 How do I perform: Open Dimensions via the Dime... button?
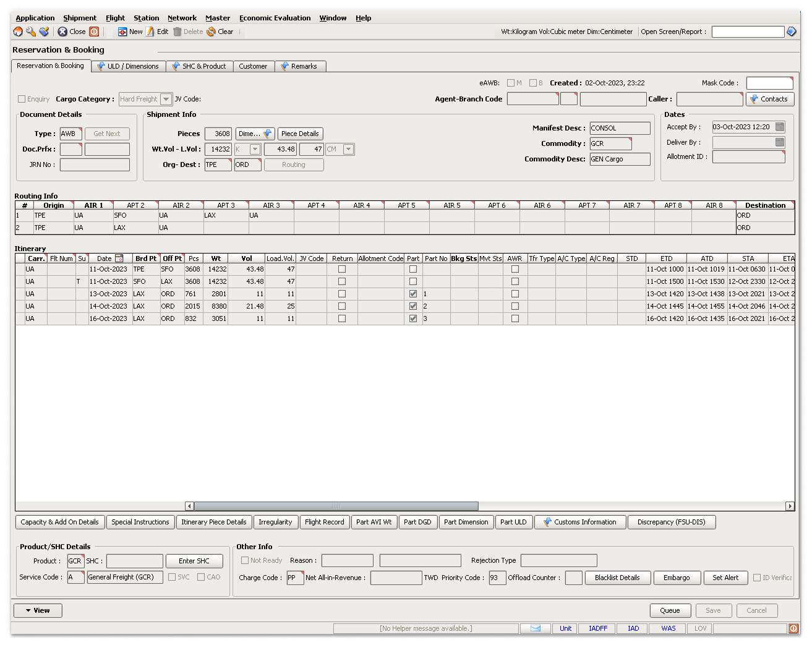[255, 134]
